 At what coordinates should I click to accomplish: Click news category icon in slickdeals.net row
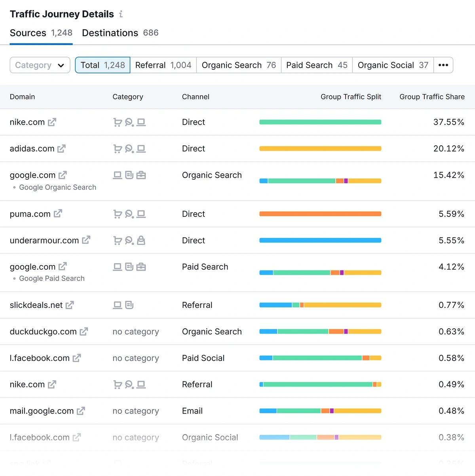129,305
